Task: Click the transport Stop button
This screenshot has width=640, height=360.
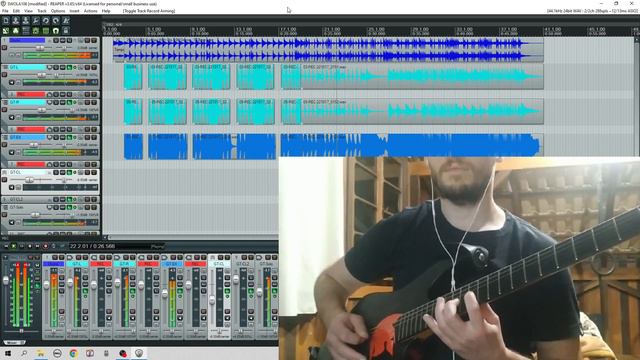Action: click(x=30, y=246)
